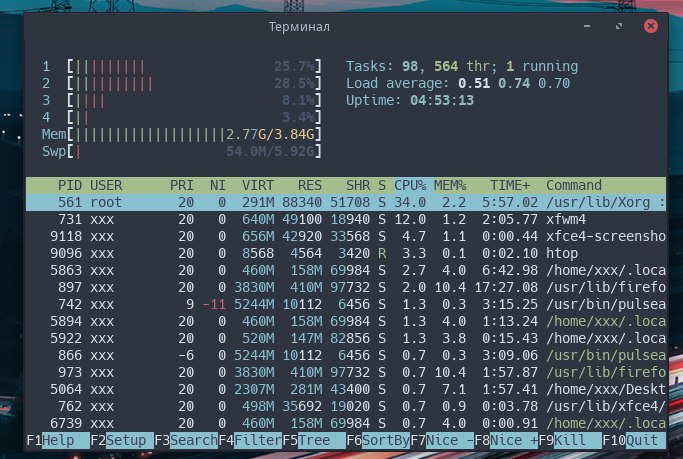Screen dimensions: 683x459
Task: Maximize the Терминал window
Action: (x=619, y=26)
